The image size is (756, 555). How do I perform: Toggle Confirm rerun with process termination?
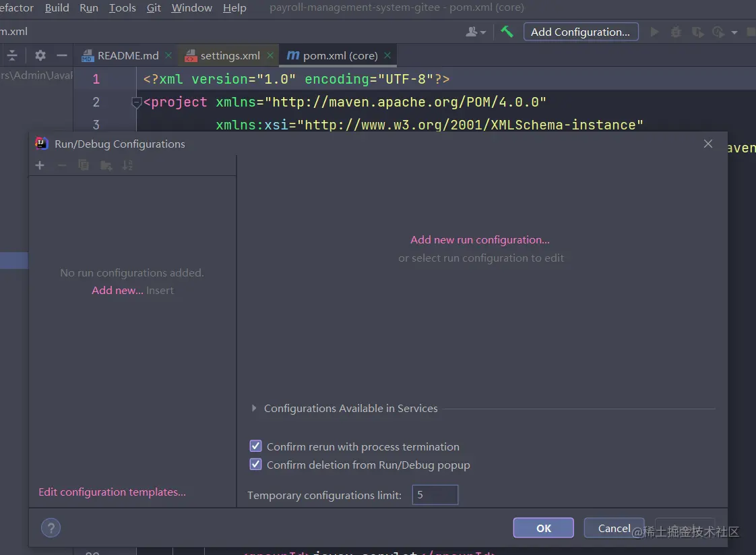(255, 446)
